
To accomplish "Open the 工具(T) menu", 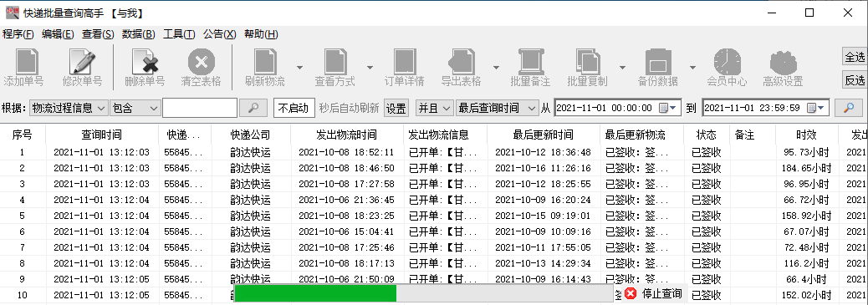I will coord(179,34).
